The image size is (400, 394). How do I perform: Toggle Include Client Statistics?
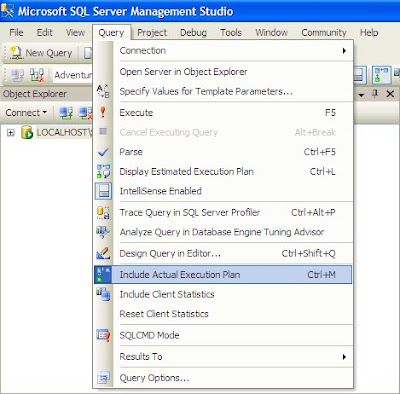point(223,294)
